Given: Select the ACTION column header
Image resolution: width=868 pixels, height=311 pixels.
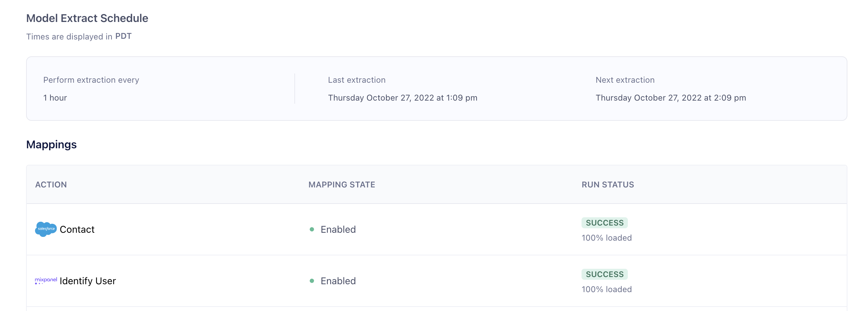Looking at the screenshot, I should pyautogui.click(x=51, y=185).
